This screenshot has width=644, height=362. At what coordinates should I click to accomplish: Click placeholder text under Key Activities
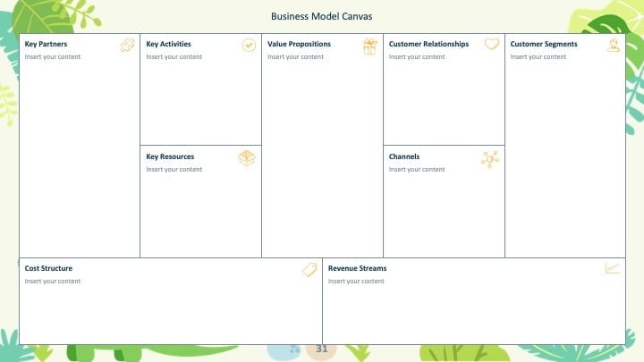click(174, 56)
